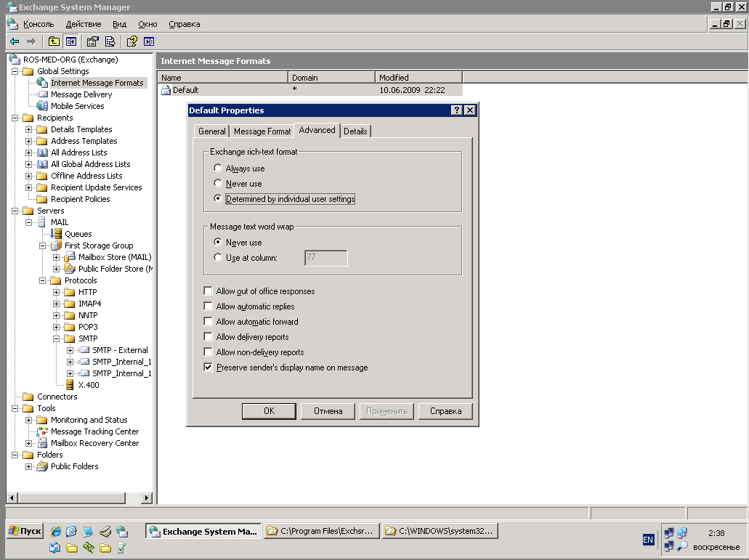This screenshot has height=560, width=749.
Task: Click the tree pane horizontal scrollbar left arrow
Action: click(12, 498)
